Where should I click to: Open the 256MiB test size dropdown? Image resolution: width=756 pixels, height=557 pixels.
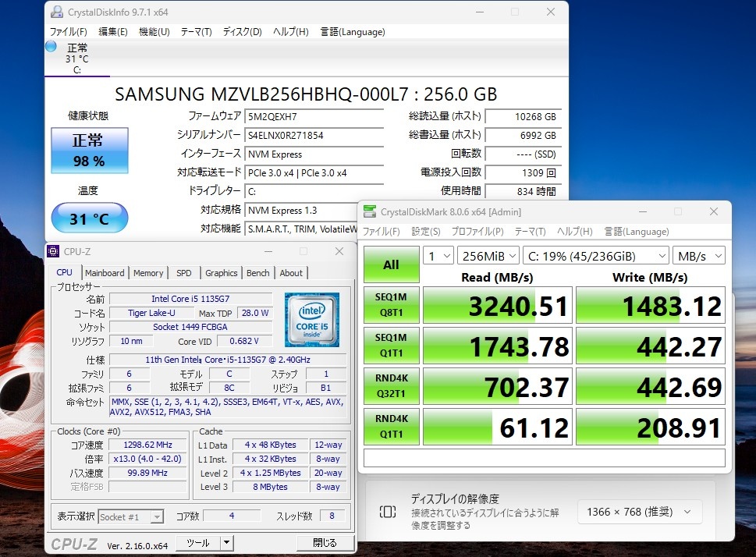[489, 256]
